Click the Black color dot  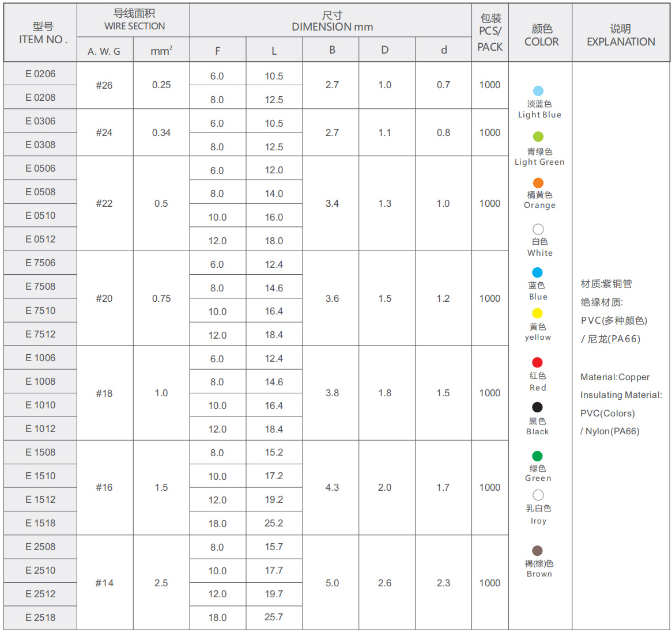(x=537, y=407)
